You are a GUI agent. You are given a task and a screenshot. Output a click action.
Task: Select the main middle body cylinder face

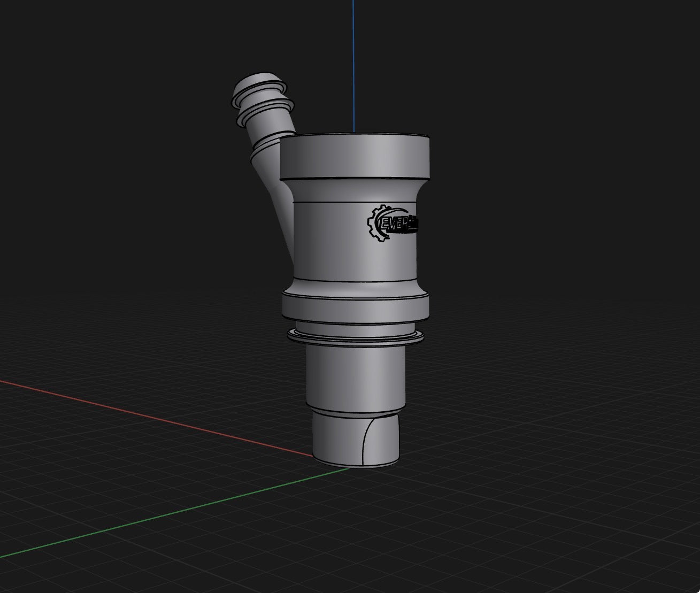click(x=332, y=241)
